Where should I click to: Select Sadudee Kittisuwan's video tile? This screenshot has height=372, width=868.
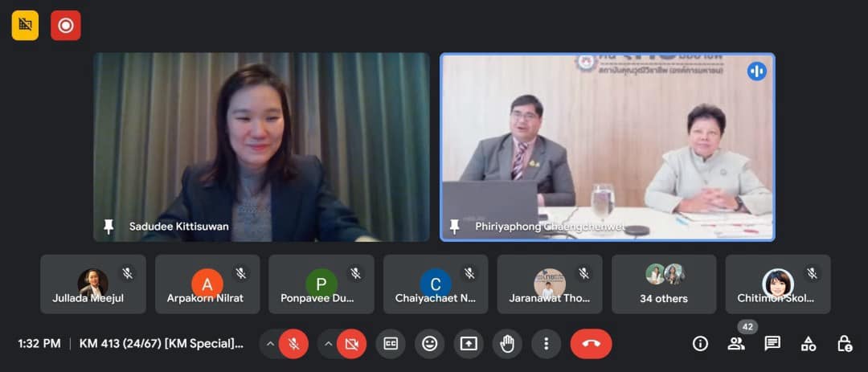(261, 147)
